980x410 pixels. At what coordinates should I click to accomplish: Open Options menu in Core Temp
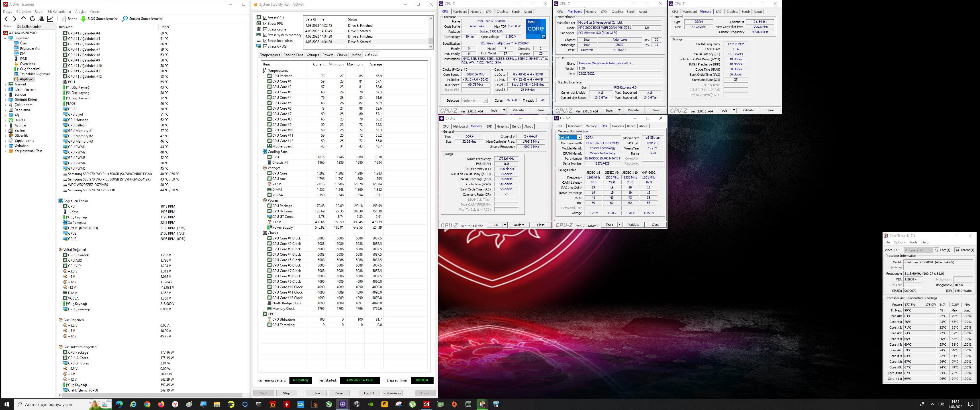coord(899,242)
